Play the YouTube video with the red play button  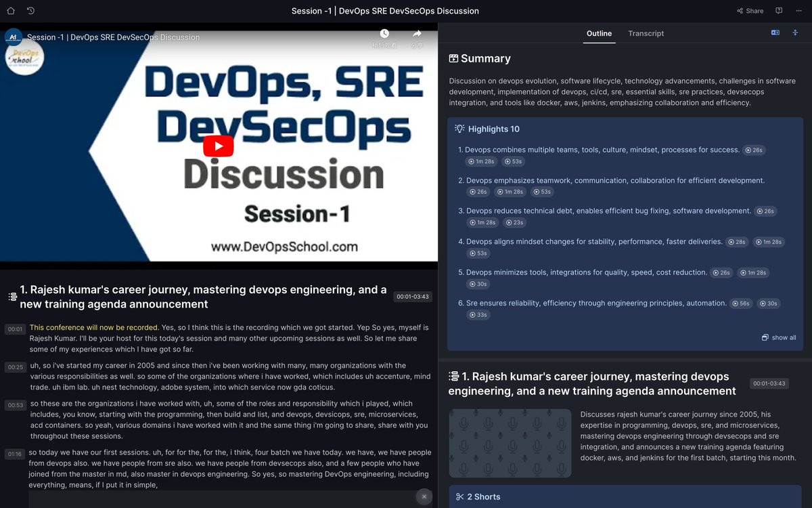point(218,146)
